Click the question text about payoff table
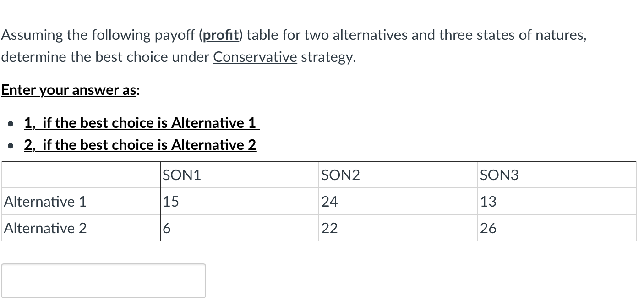This screenshot has width=644, height=307. click(x=293, y=46)
